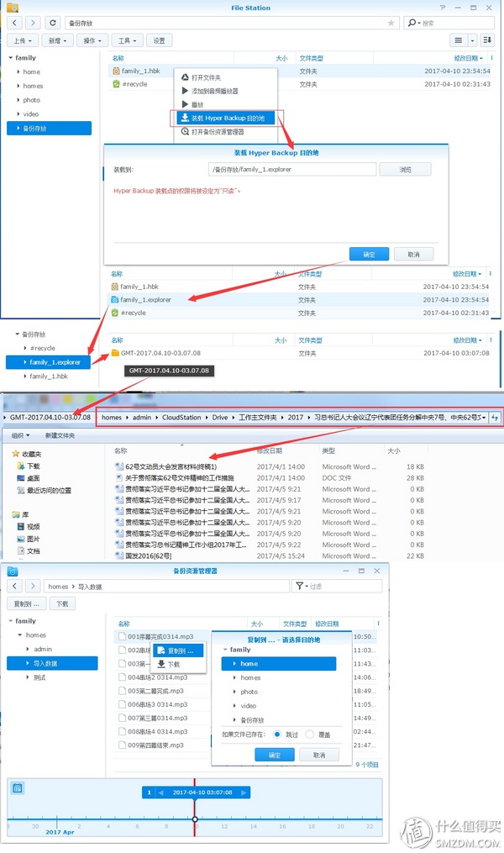Select the family_1.hbk backup file icon
Image resolution: width=504 pixels, height=853 pixels.
(x=116, y=71)
